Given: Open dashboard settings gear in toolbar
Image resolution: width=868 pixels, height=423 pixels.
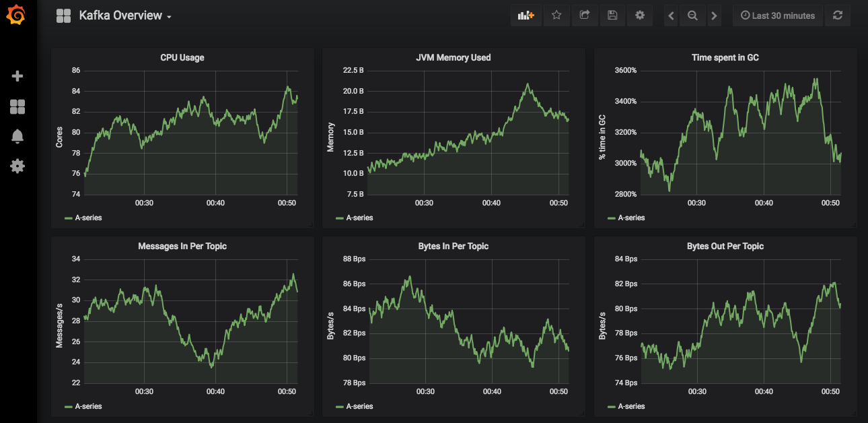Looking at the screenshot, I should pyautogui.click(x=639, y=15).
